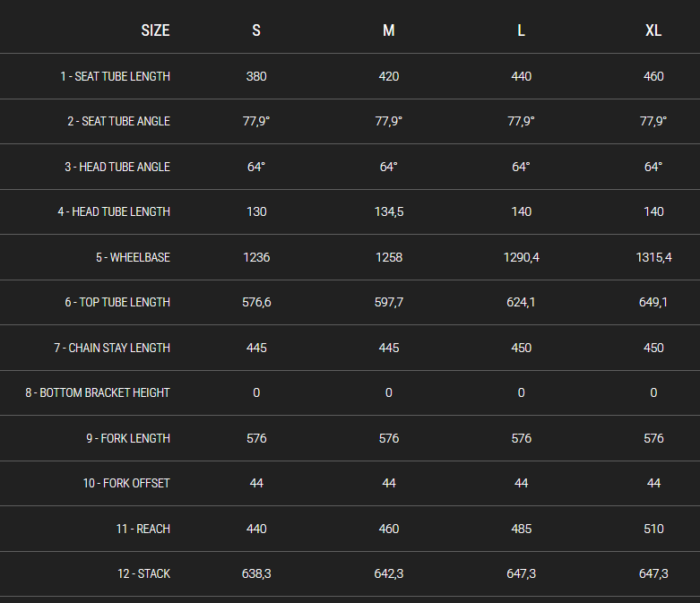Click the SIZE header cell

pos(155,30)
